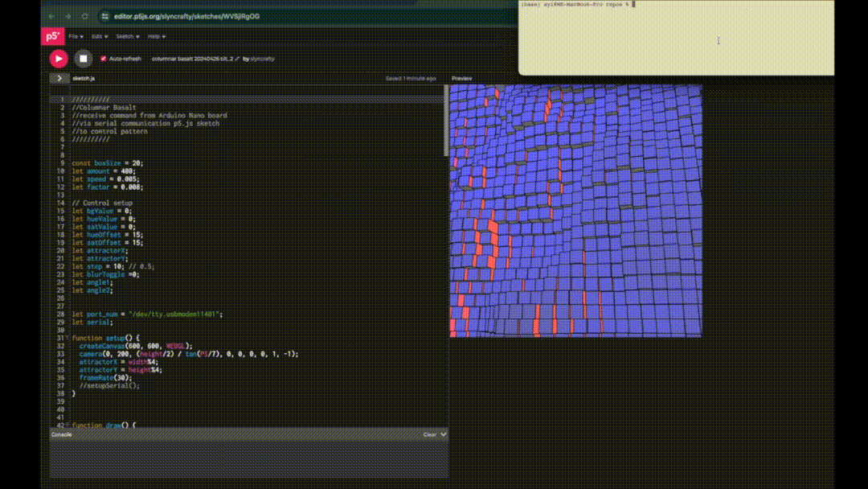
Task: Open the File menu
Action: click(75, 36)
